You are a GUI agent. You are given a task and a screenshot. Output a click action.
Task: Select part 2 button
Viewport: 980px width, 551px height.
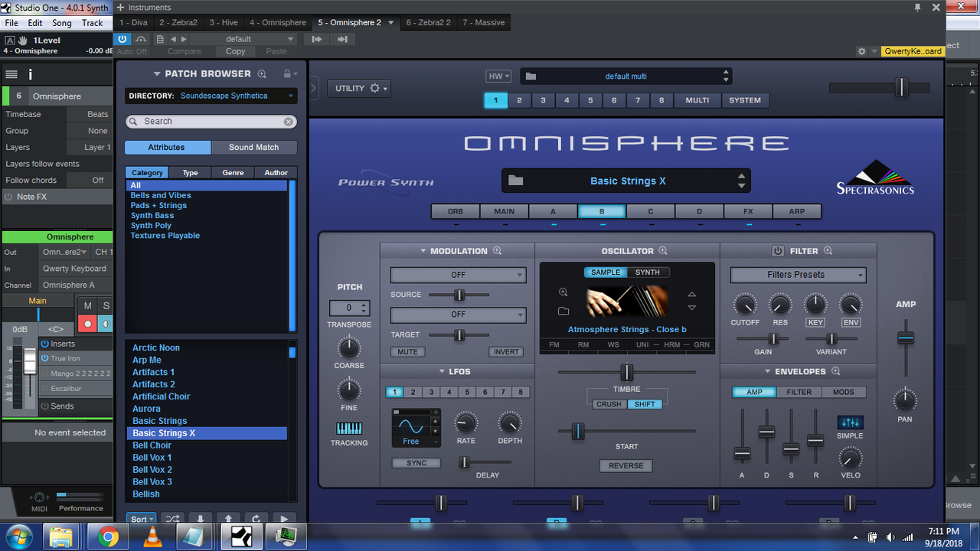(519, 100)
